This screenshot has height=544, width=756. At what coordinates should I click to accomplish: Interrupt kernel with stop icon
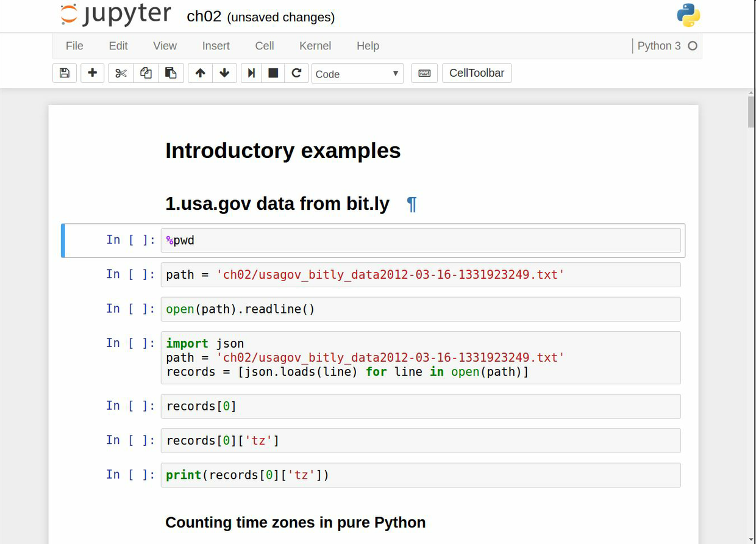point(273,73)
